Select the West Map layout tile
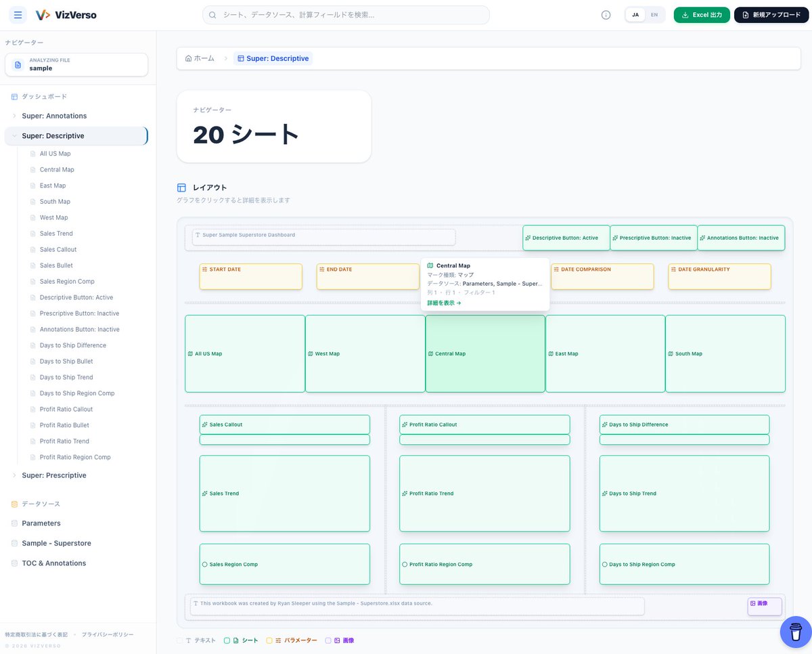812x654 pixels. point(365,353)
